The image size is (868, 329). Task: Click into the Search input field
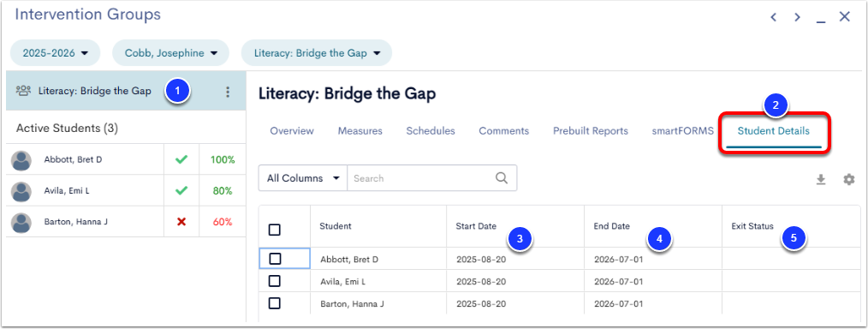[x=422, y=178]
